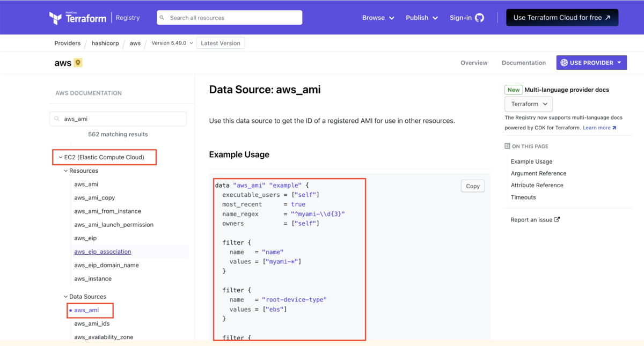Open aws_ami_from_instance resource
The image size is (644, 346).
[108, 211]
